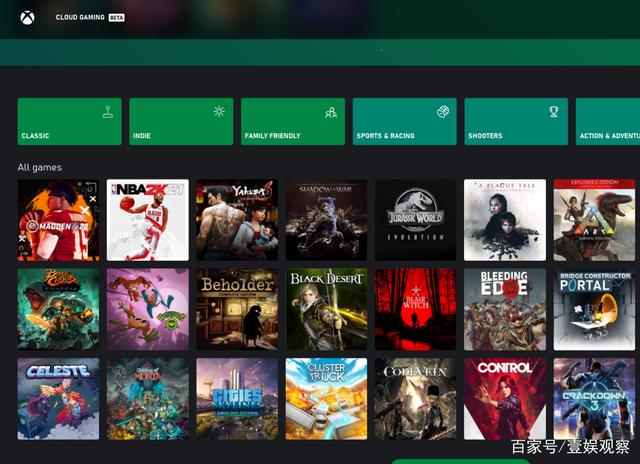Select the Code Vein game cover
Viewport: 640px width, 464px height.
click(416, 399)
